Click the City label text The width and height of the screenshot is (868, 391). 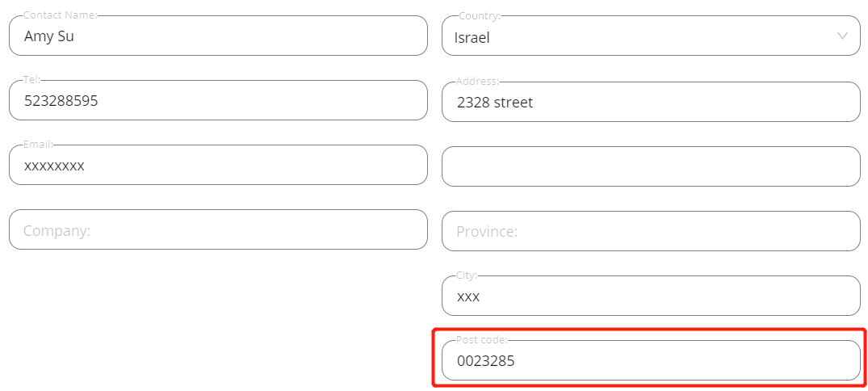(x=467, y=275)
